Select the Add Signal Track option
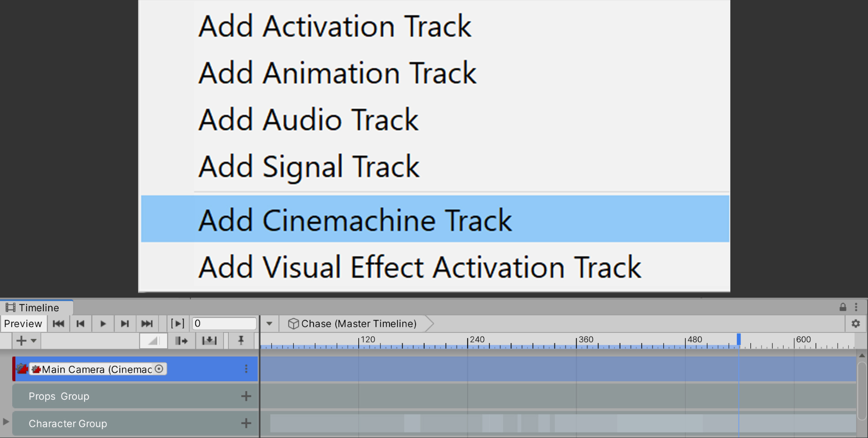Image resolution: width=868 pixels, height=438 pixels. click(309, 167)
